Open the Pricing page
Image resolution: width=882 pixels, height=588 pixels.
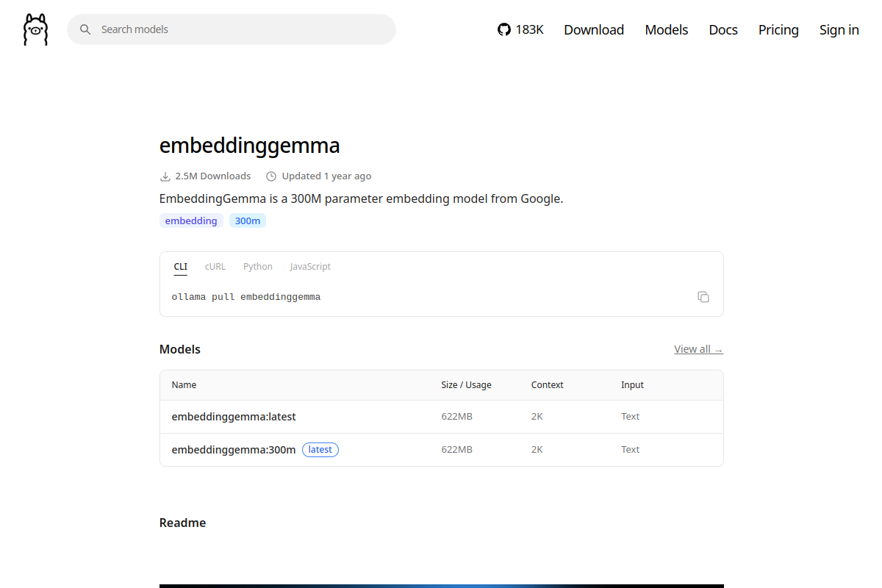tap(778, 29)
